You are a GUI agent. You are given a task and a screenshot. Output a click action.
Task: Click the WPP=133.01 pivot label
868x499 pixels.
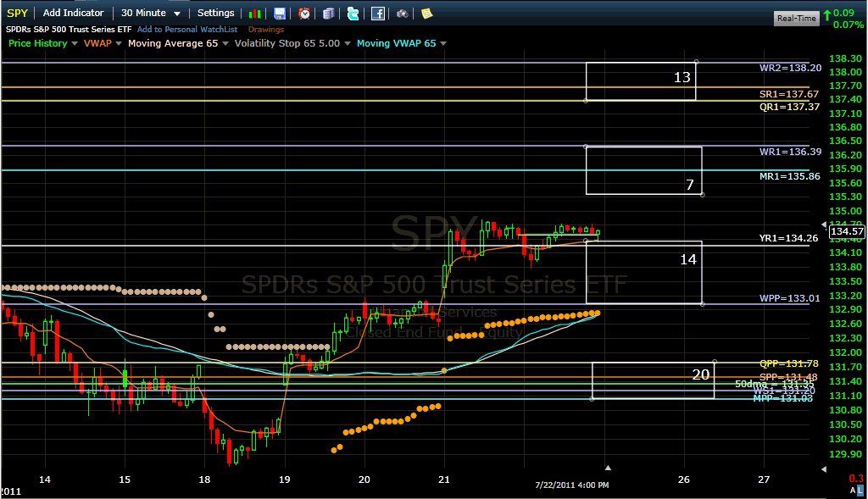(790, 298)
